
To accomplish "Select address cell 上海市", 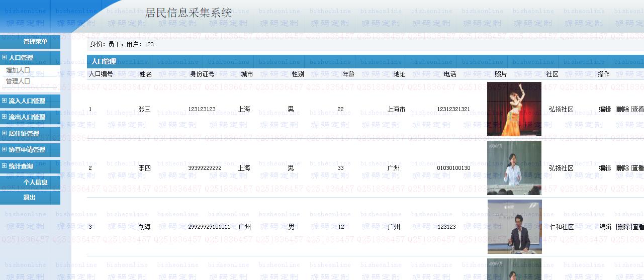I will tap(397, 109).
